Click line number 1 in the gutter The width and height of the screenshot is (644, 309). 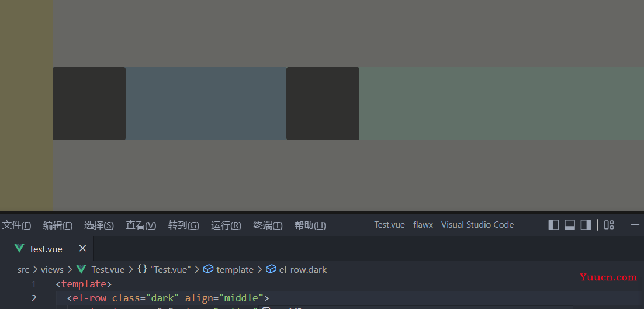point(34,284)
